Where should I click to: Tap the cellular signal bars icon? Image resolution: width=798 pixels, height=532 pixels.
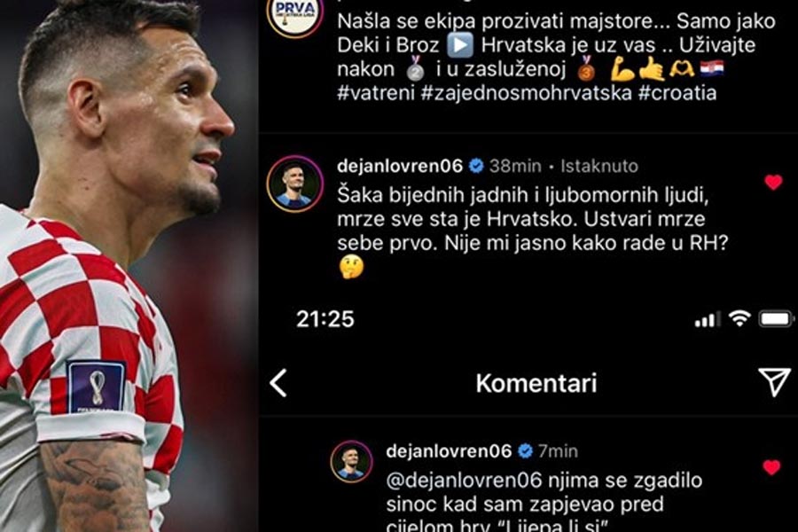pos(708,319)
